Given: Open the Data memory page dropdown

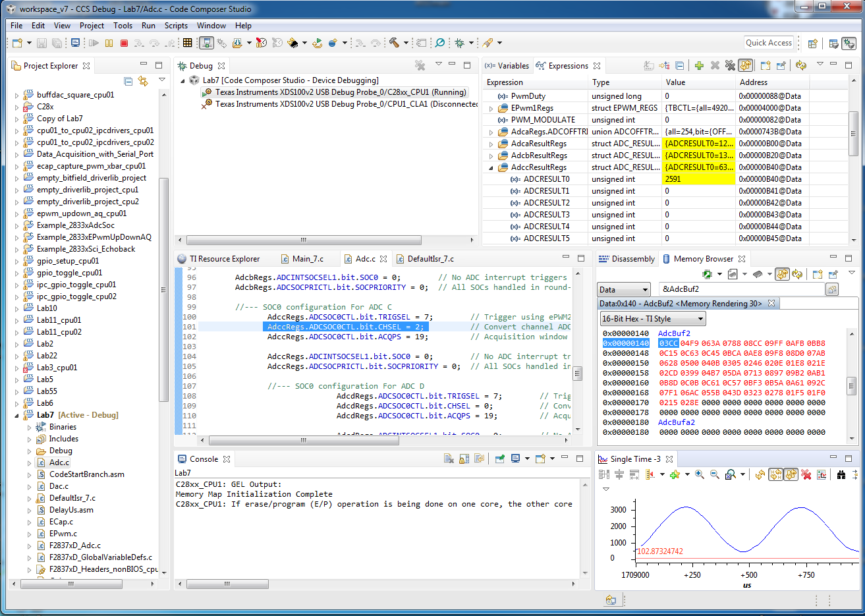Looking at the screenshot, I should pyautogui.click(x=624, y=290).
